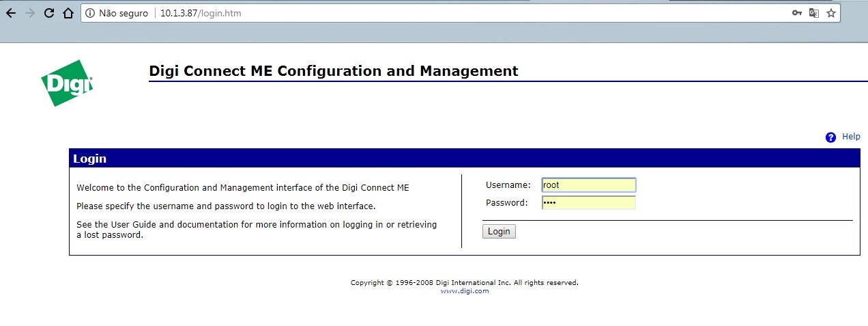Click the copyright notice text
The image size is (868, 326).
click(465, 282)
